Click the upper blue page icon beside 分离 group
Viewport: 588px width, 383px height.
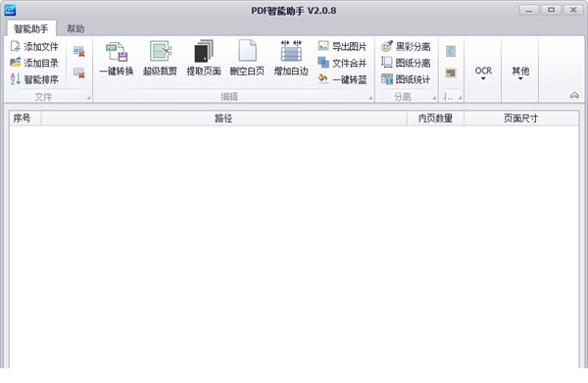tap(451, 51)
